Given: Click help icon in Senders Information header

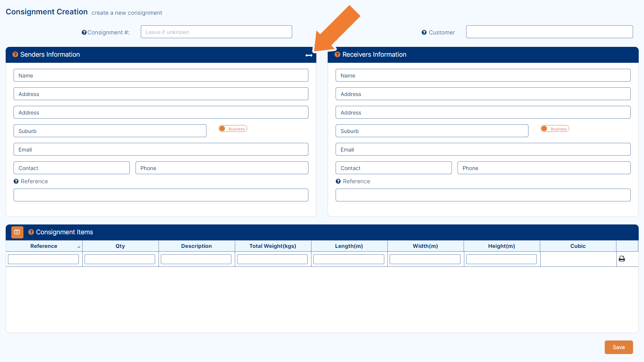Looking at the screenshot, I should [15, 54].
